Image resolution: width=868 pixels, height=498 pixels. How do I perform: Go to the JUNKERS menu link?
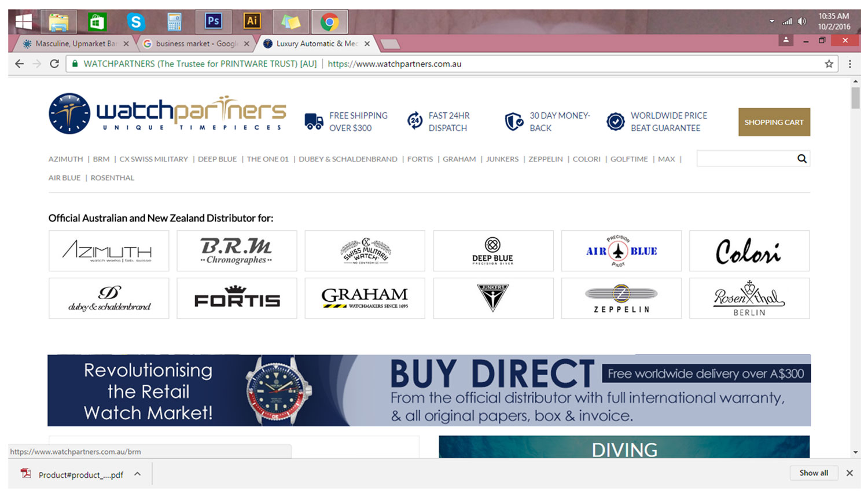[502, 159]
